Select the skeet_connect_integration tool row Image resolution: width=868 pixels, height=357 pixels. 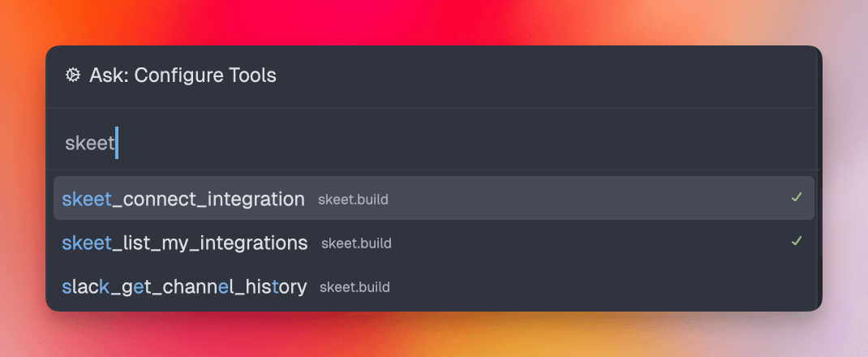(x=433, y=198)
